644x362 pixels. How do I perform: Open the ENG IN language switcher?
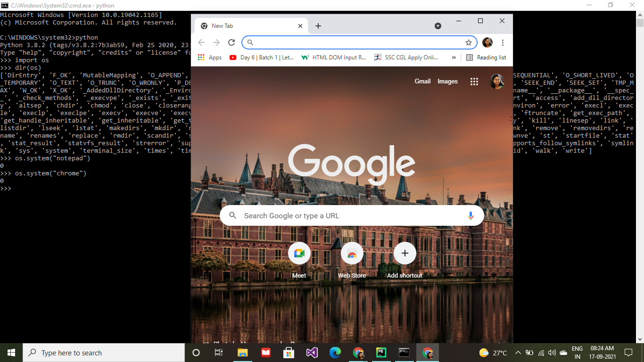pyautogui.click(x=577, y=353)
